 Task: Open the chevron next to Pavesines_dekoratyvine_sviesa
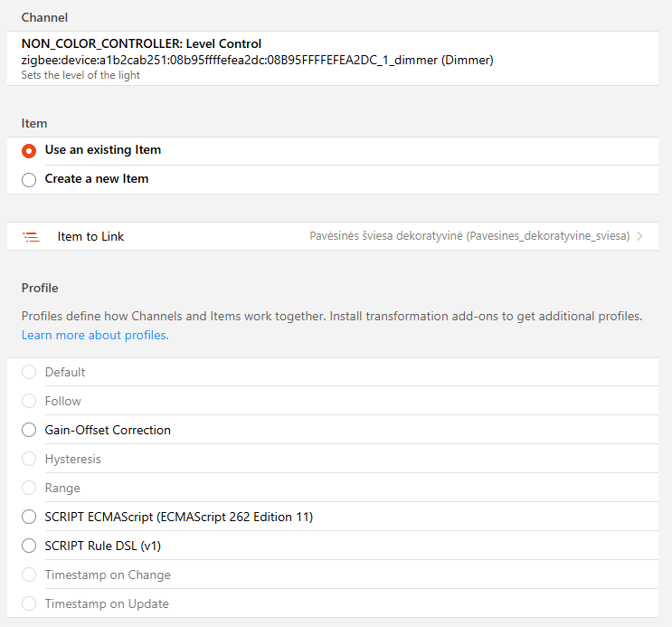(x=639, y=236)
